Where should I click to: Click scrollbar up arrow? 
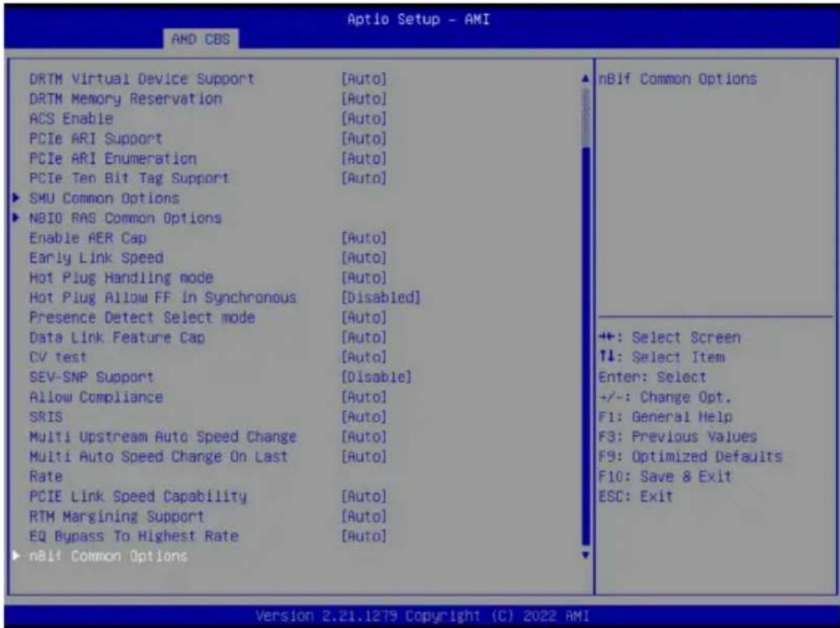[x=586, y=79]
